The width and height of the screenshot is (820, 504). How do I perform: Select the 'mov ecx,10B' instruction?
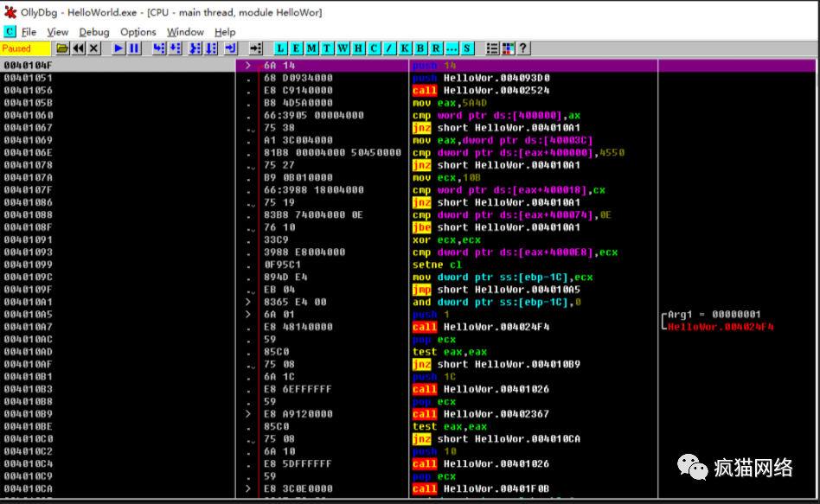click(x=446, y=178)
